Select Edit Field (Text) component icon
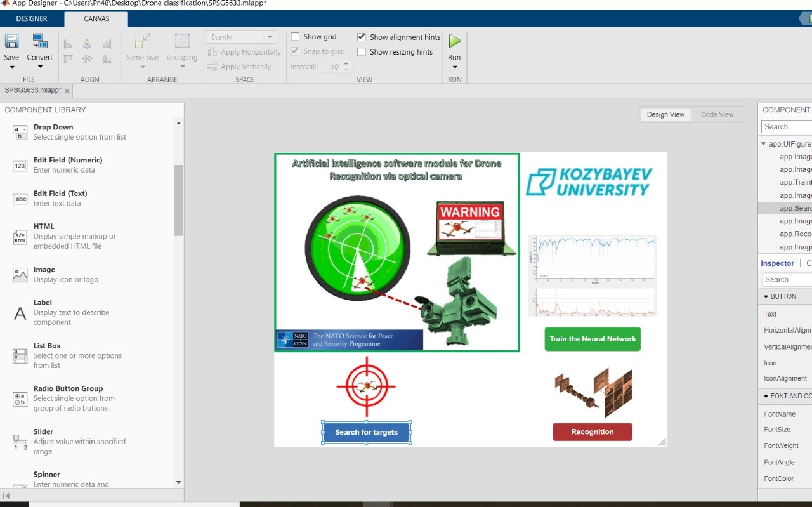Viewport: 812px width, 507px height. point(20,199)
